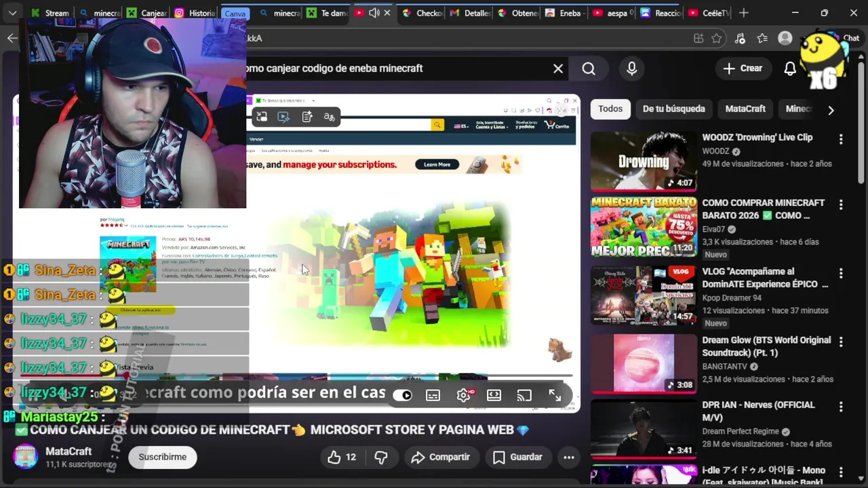Open more actions ellipsis under video

point(569,457)
